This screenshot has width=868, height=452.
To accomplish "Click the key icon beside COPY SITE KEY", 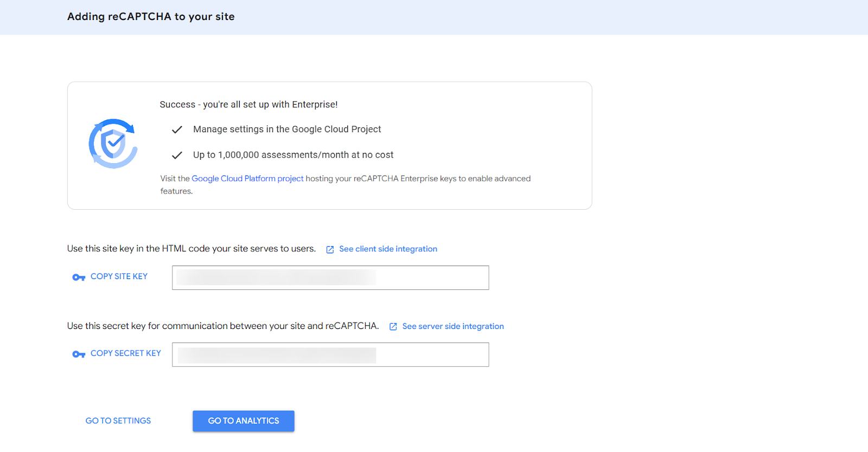I will (x=79, y=277).
